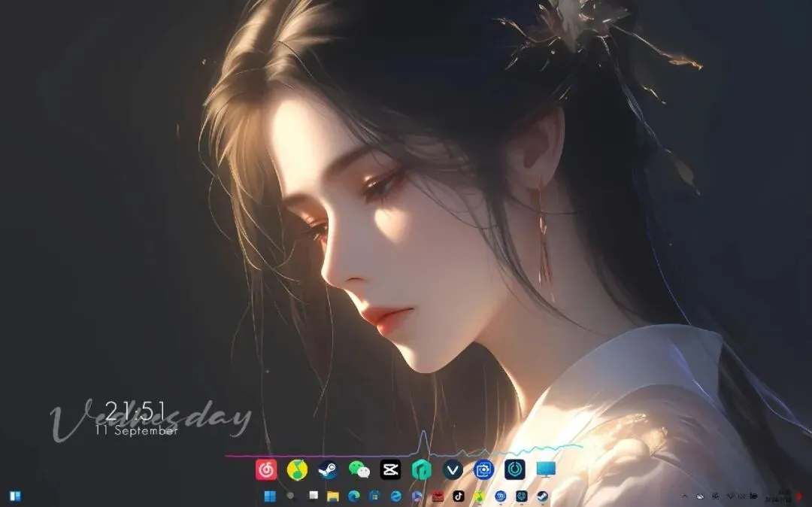The height and width of the screenshot is (507, 812).
Task: Open the red notification indicator
Action: click(798, 496)
